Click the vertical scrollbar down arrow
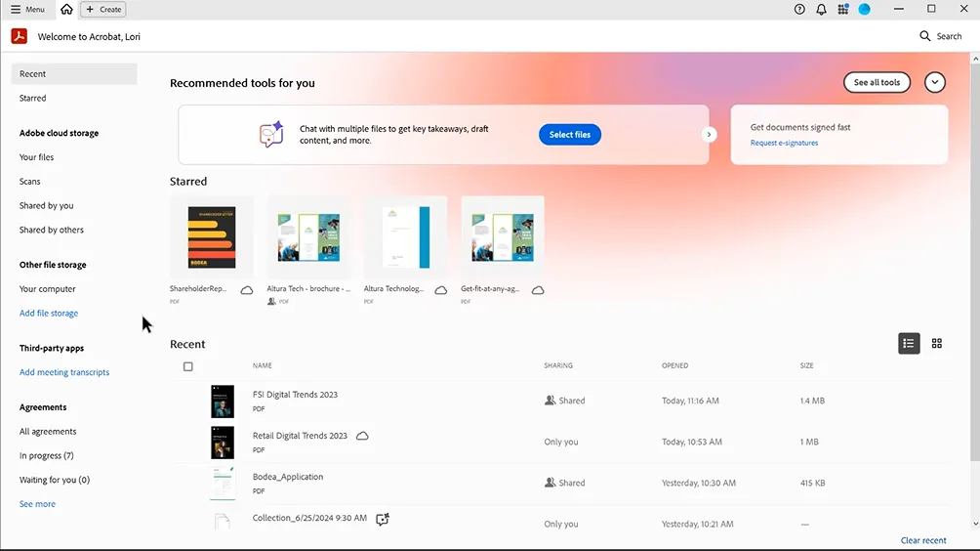This screenshot has height=551, width=980. 975,524
